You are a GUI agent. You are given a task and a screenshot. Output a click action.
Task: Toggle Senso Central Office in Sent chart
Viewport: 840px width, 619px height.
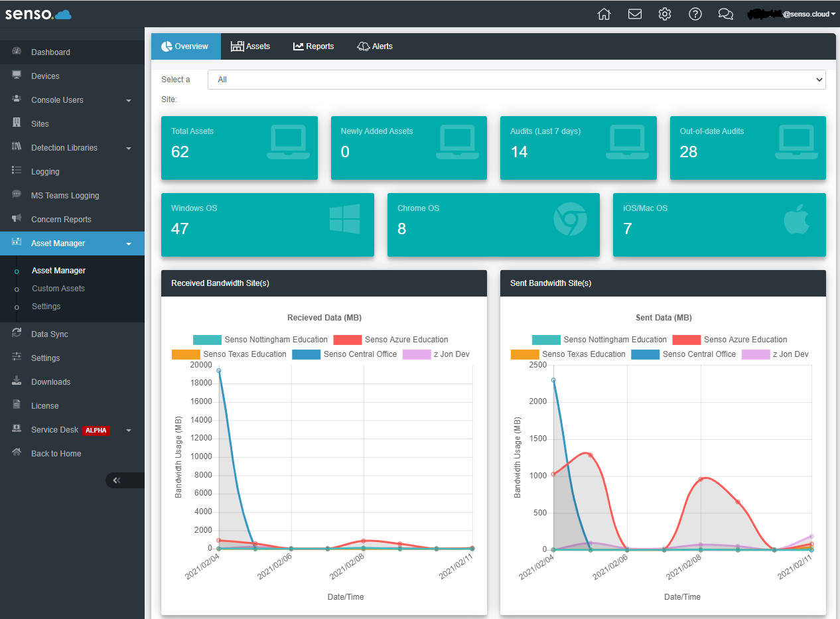point(683,354)
